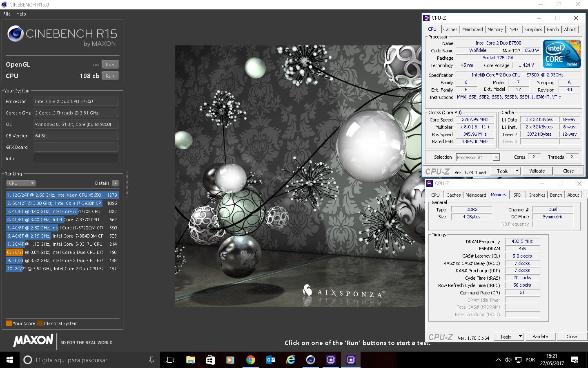Click the Cinebench icon in the taskbar
This screenshot has width=588, height=368.
point(310,360)
